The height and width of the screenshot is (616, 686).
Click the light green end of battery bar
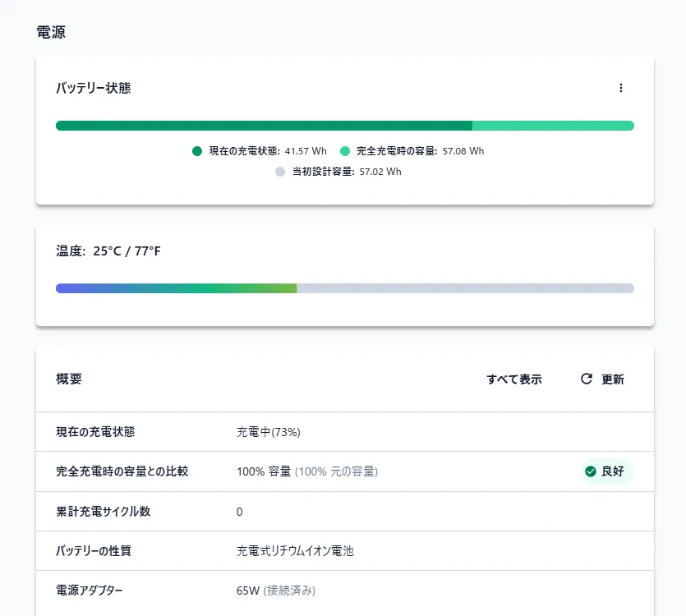coord(552,126)
